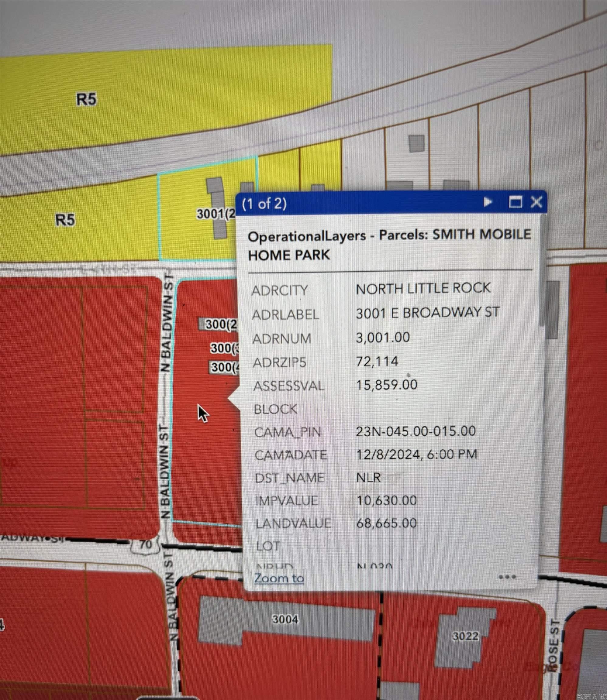Select building labeled 3022
Screen dimensions: 607x700
[465, 636]
